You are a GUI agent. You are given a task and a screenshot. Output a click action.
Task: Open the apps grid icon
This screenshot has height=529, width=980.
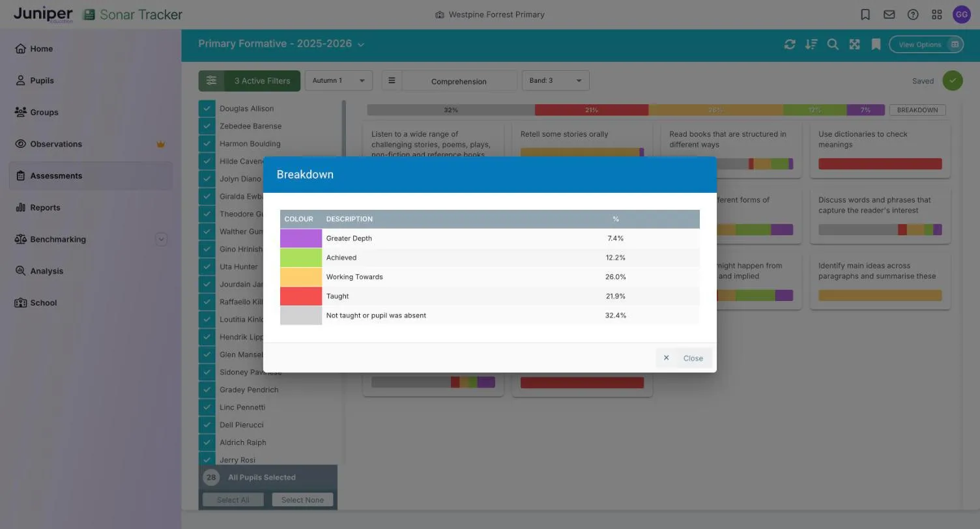937,14
